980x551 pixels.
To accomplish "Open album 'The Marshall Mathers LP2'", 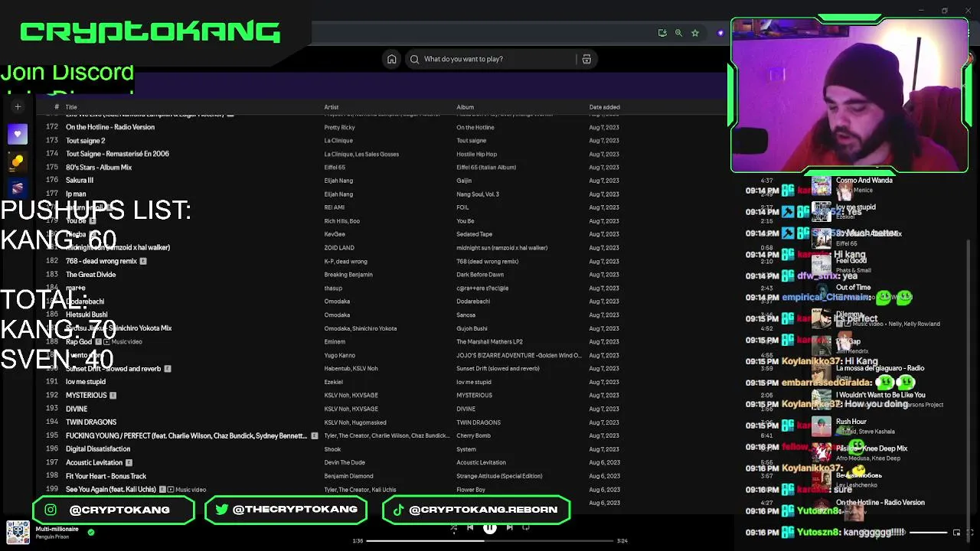I will [490, 342].
